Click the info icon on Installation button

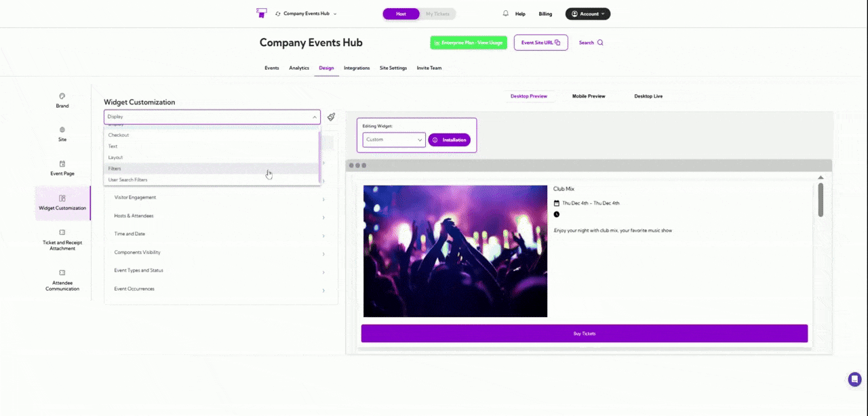tap(435, 140)
